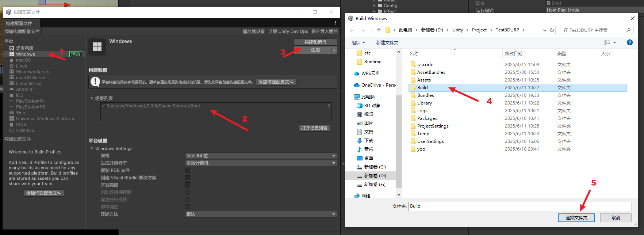Select the AssetBundles folder row
Image resolution: width=644 pixels, height=235 pixels.
tap(518, 72)
